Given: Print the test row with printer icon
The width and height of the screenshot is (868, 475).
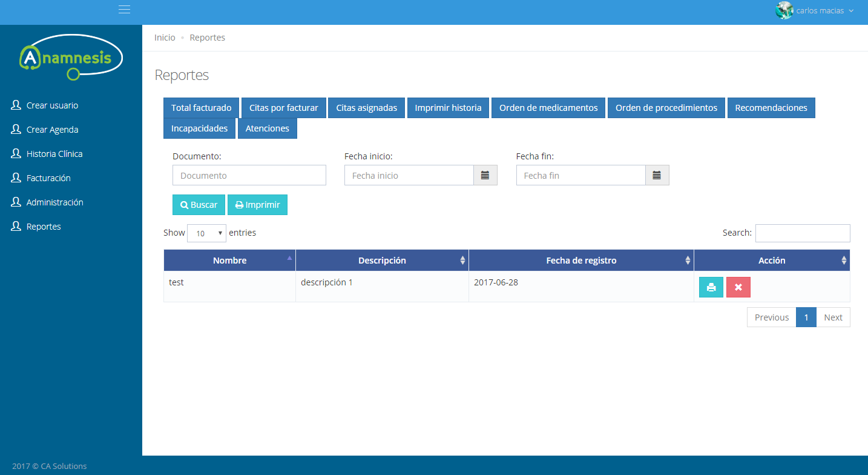Looking at the screenshot, I should tap(711, 287).
